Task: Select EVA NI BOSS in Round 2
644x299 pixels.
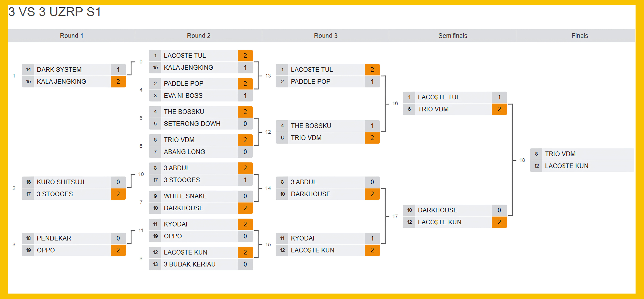Action: pos(183,96)
